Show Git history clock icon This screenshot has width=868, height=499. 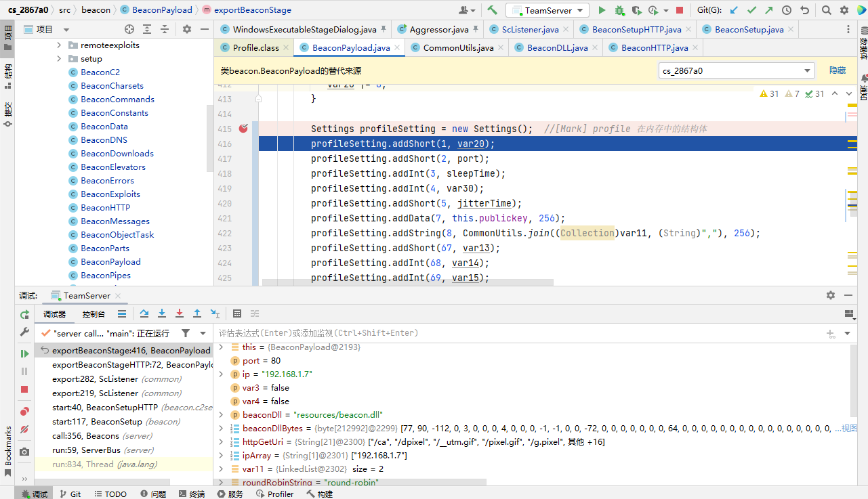[x=787, y=10]
